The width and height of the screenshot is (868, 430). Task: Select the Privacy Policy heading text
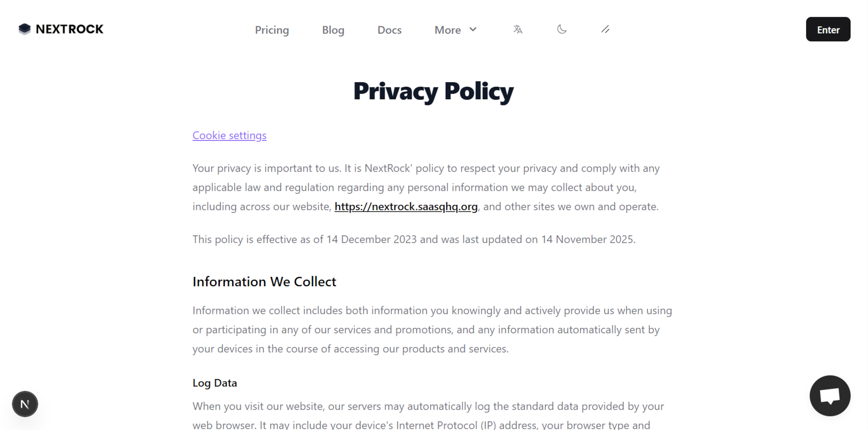433,91
